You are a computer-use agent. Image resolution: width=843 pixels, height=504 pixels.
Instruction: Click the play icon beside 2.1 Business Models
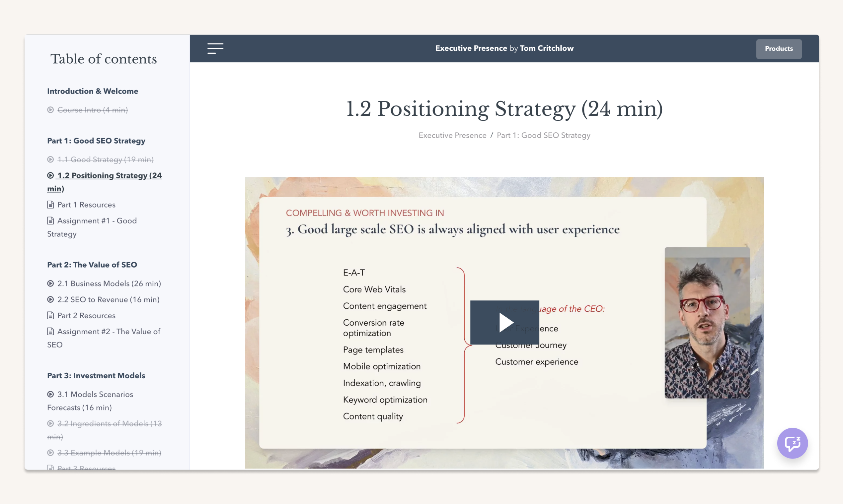coord(50,283)
